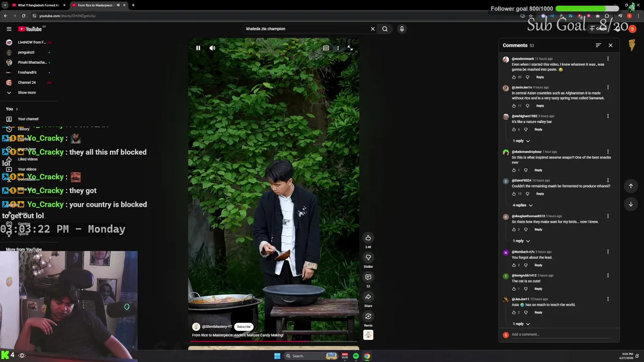The image size is (644, 362).
Task: Open the comments sort options
Action: click(x=598, y=45)
